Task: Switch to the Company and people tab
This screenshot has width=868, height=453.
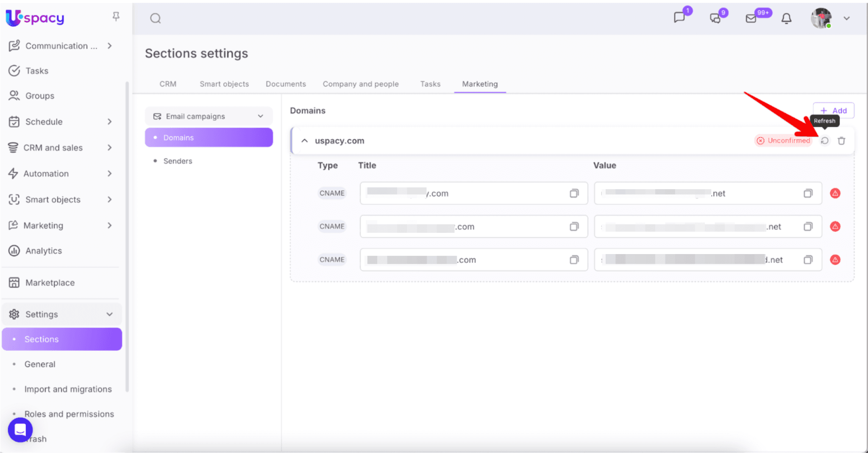Action: click(360, 84)
